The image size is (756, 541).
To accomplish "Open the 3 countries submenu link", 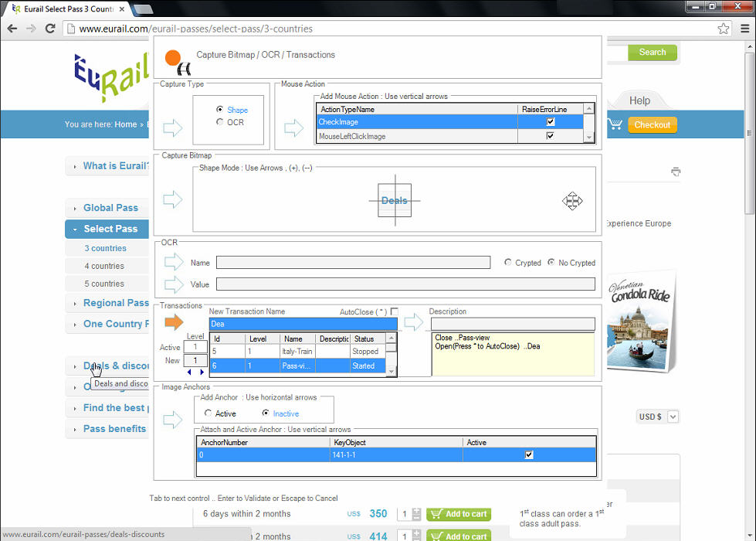I will pyautogui.click(x=106, y=248).
